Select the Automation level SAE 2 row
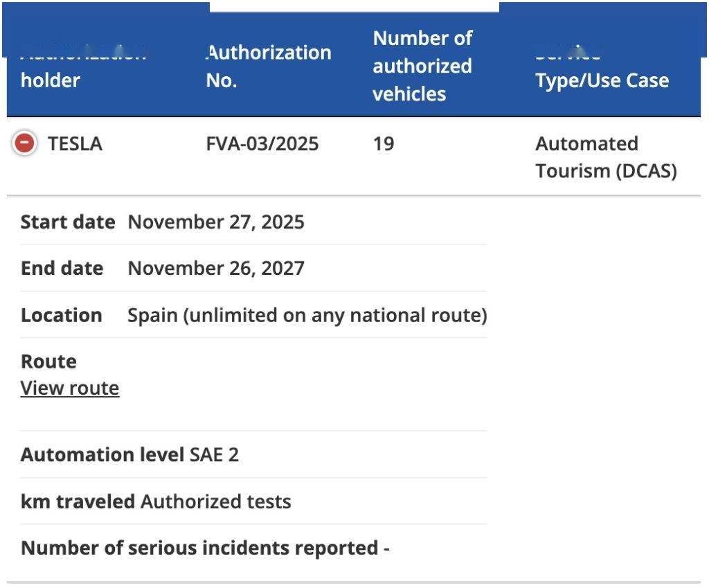The height and width of the screenshot is (588, 709). point(130,454)
